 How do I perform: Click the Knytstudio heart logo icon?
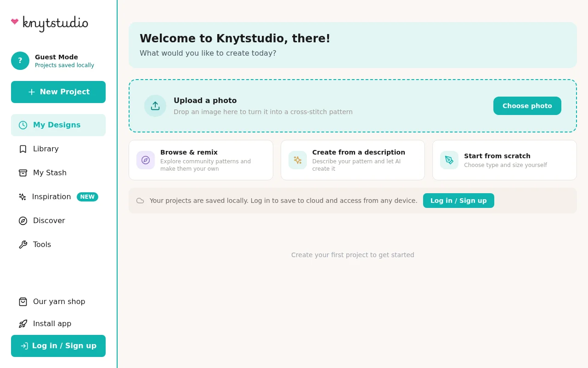click(15, 21)
